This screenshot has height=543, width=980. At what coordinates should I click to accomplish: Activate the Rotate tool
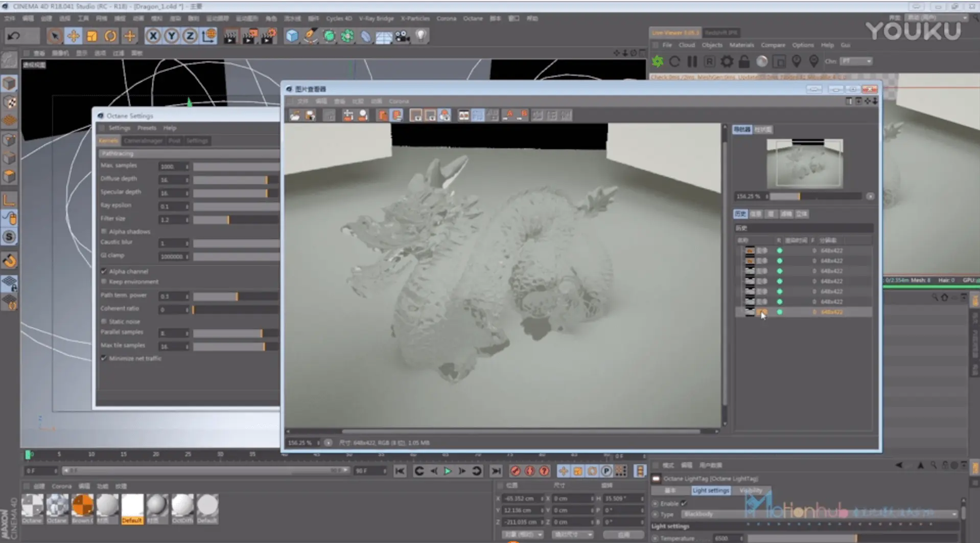pyautogui.click(x=110, y=36)
